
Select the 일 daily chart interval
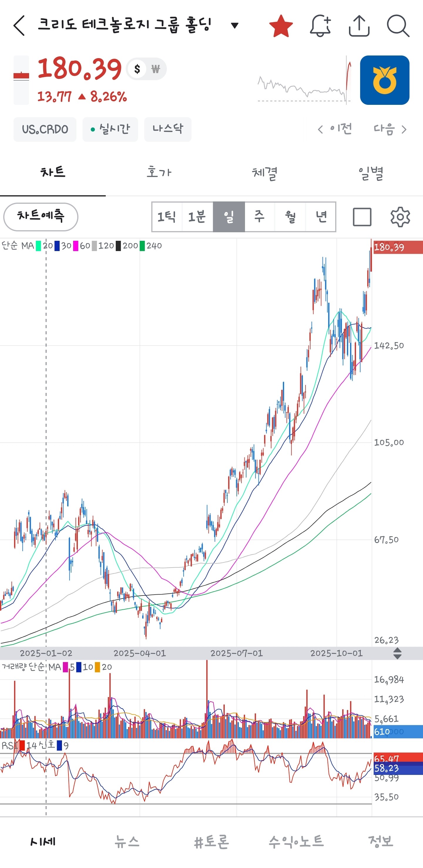[x=229, y=217]
